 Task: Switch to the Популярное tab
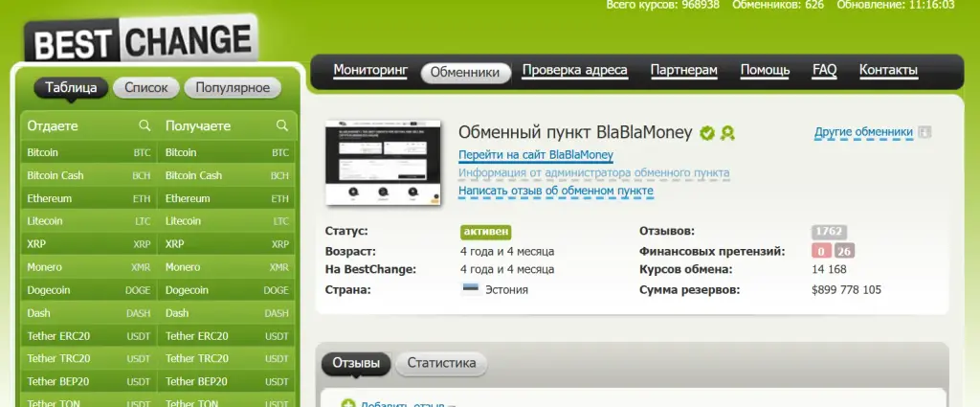[x=233, y=87]
